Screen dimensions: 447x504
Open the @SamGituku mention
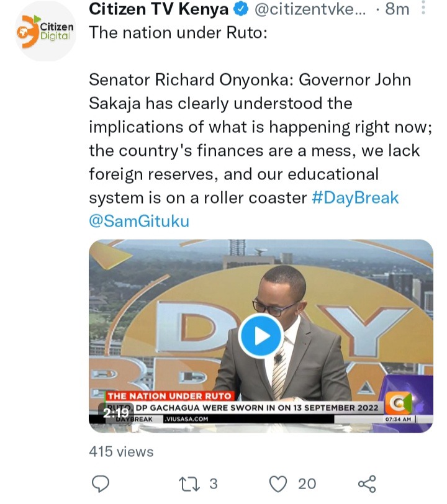tap(139, 221)
